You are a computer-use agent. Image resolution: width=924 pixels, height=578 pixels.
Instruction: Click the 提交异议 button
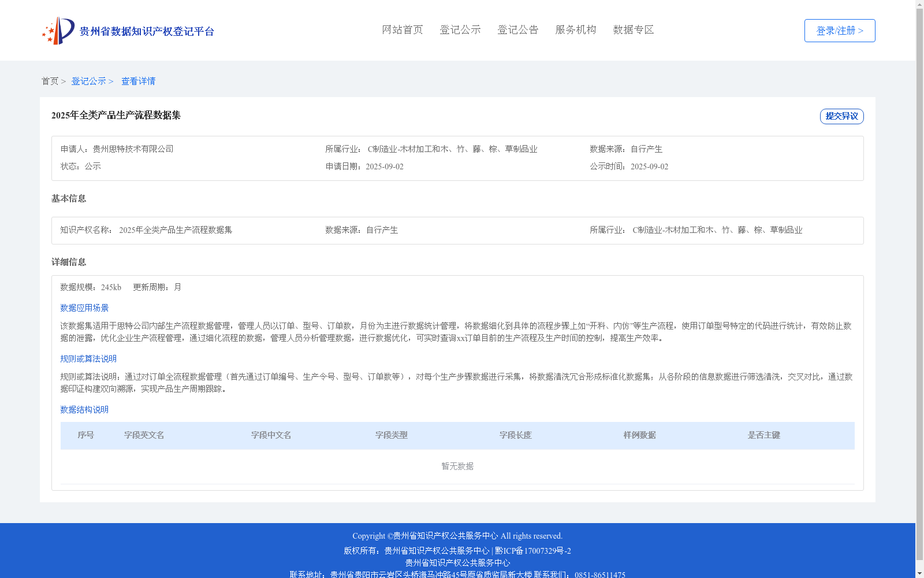point(842,116)
